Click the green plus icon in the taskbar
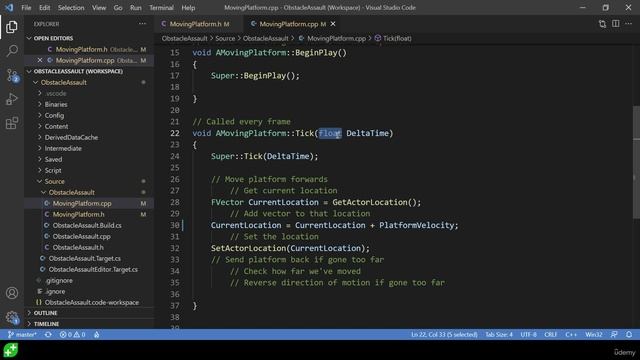Screen dimensions: 640x360 11,350
